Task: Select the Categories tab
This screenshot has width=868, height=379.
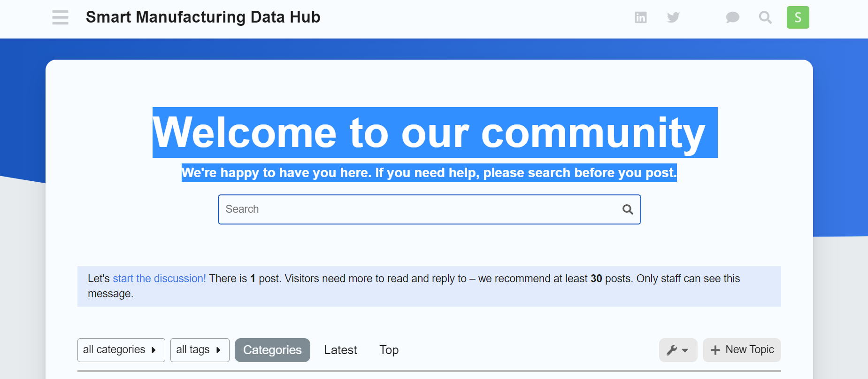Action: click(x=272, y=350)
